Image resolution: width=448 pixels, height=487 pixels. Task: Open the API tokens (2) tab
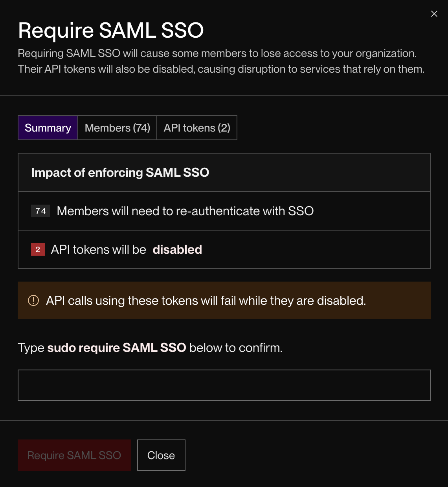pos(197,128)
